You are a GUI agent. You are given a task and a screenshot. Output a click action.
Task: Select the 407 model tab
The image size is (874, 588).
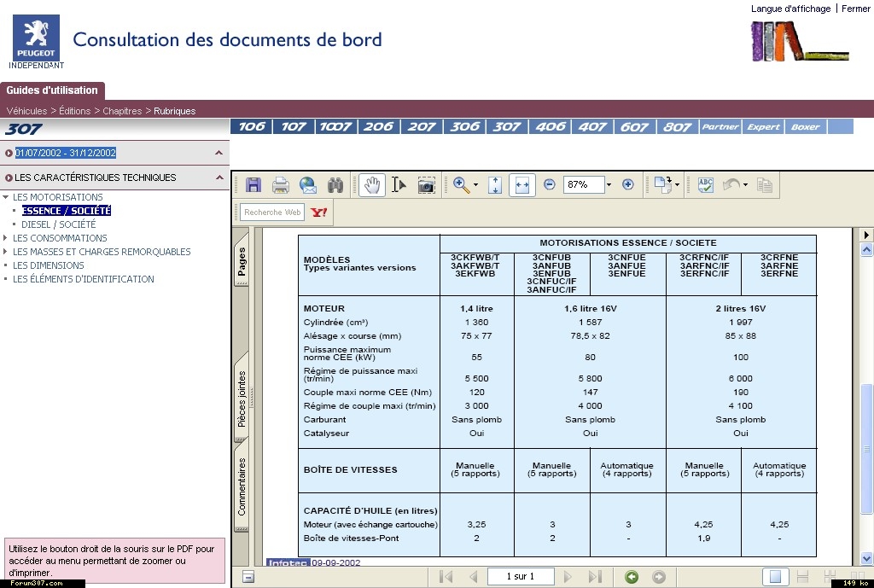tap(592, 126)
